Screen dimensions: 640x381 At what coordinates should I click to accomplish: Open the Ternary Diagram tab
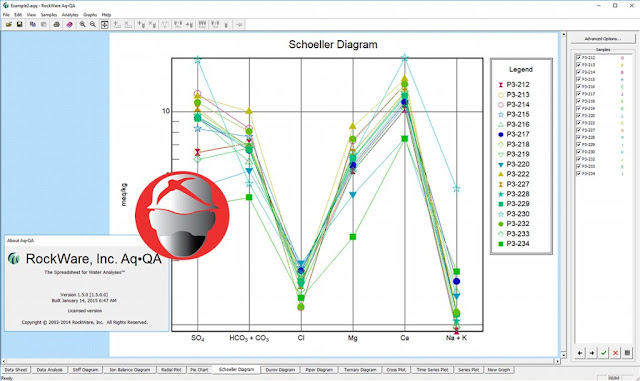click(360, 370)
